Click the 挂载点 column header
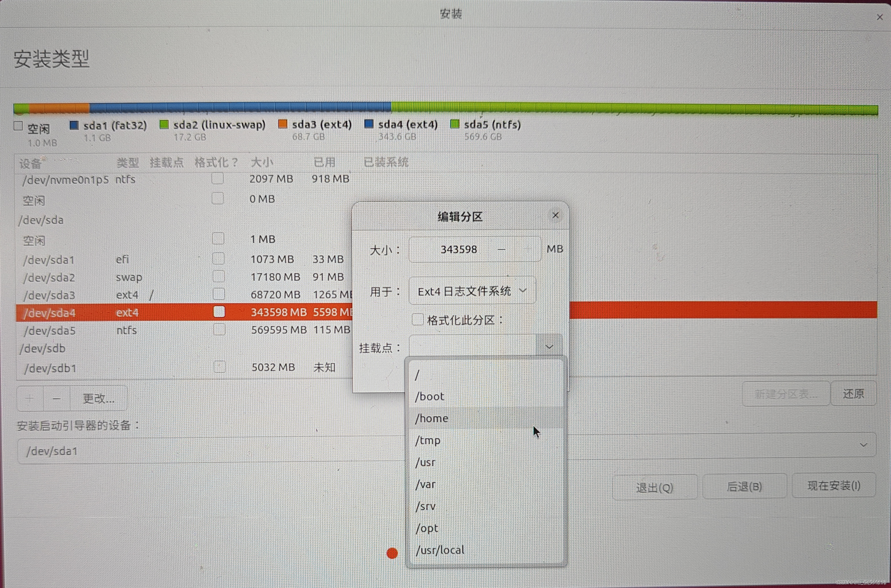The height and width of the screenshot is (588, 891). 167,163
